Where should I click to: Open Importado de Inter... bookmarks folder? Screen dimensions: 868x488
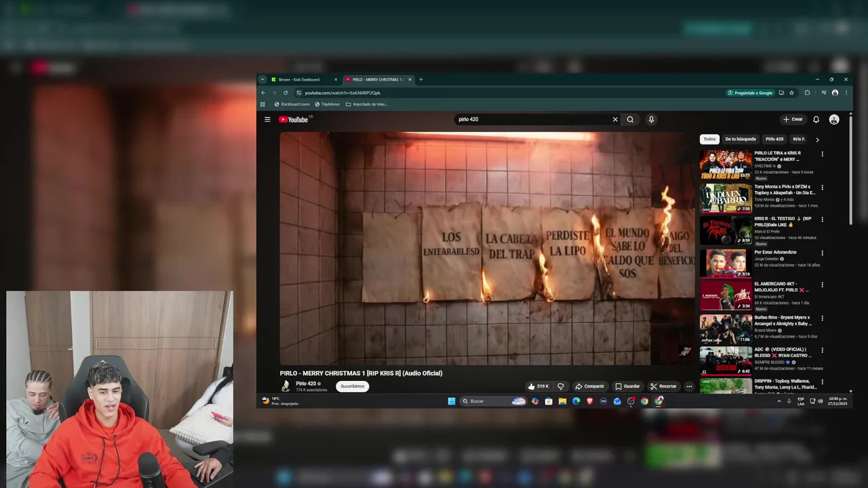tap(366, 104)
